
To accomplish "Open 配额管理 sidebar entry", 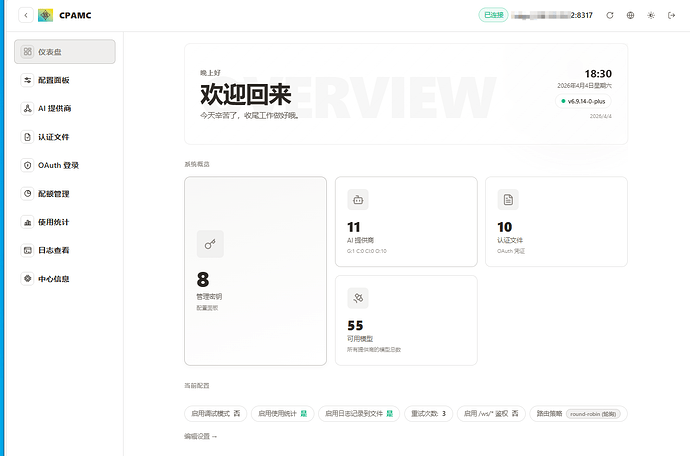I will [x=65, y=194].
